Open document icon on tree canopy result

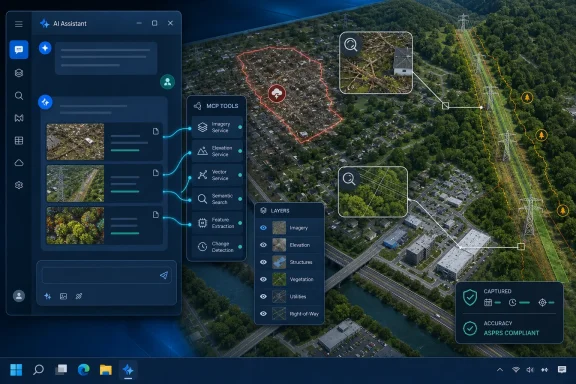pos(156,215)
